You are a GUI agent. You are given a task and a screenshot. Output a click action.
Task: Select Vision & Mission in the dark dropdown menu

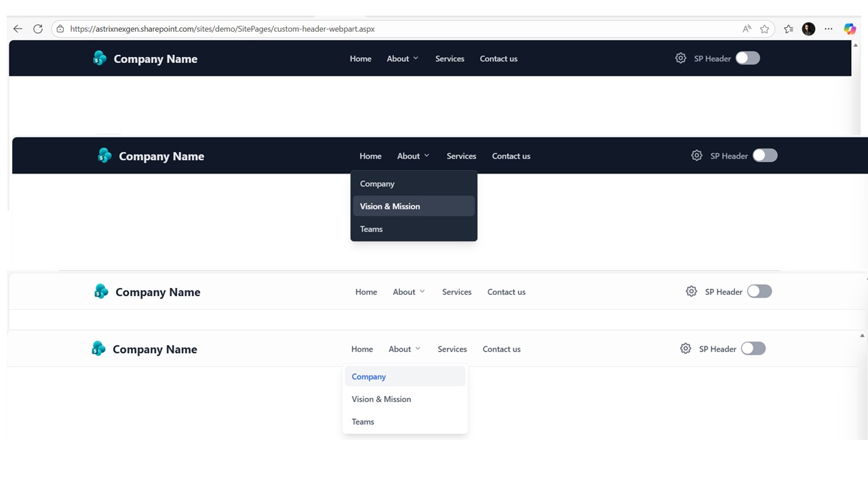pos(390,207)
